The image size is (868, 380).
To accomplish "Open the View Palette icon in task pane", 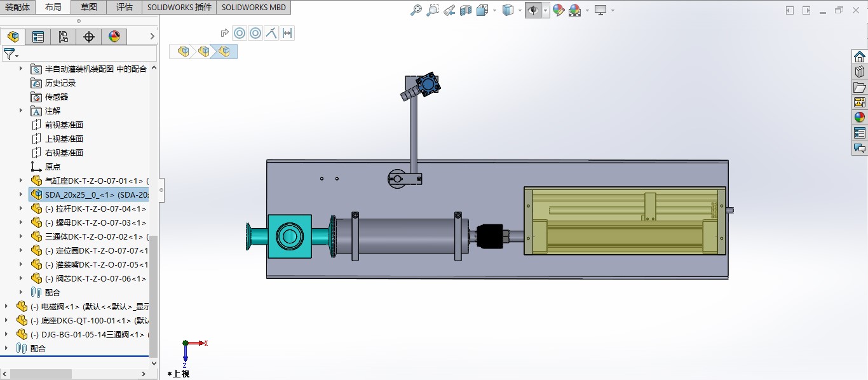I will tap(860, 102).
